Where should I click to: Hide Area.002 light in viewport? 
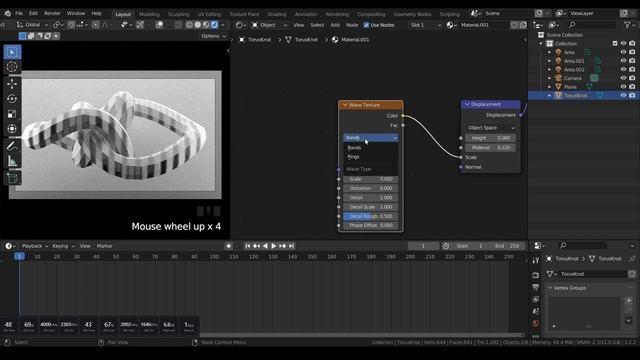(623, 69)
